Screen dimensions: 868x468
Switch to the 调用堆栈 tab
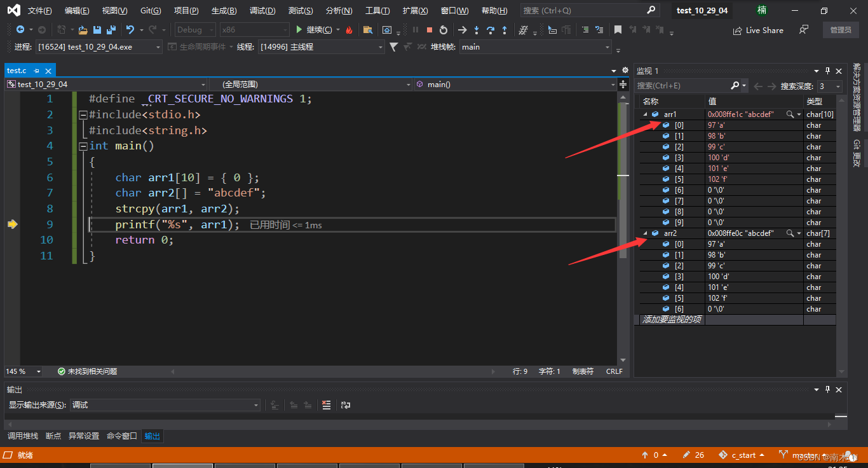click(x=23, y=436)
